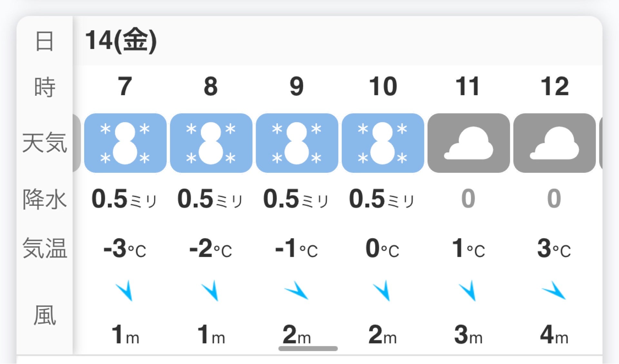Tap the 降水 row label
The width and height of the screenshot is (619, 364).
44,199
